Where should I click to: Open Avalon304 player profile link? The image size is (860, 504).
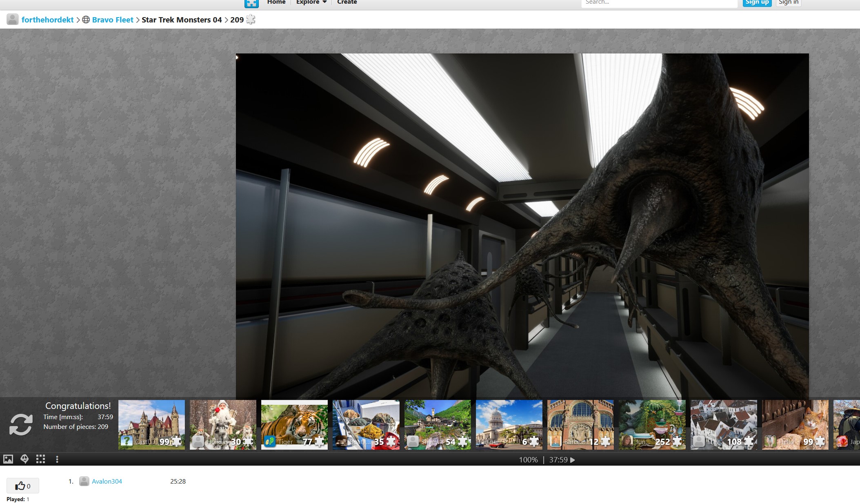[x=107, y=481]
